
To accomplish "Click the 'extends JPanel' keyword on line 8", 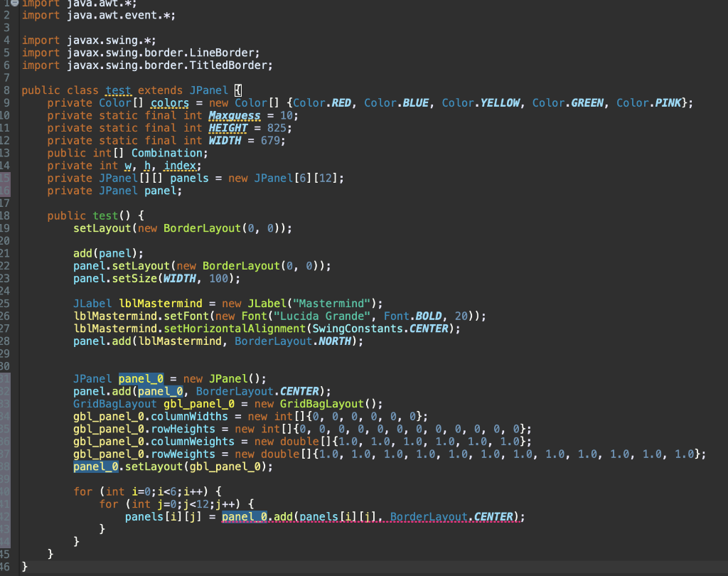I will 183,90.
